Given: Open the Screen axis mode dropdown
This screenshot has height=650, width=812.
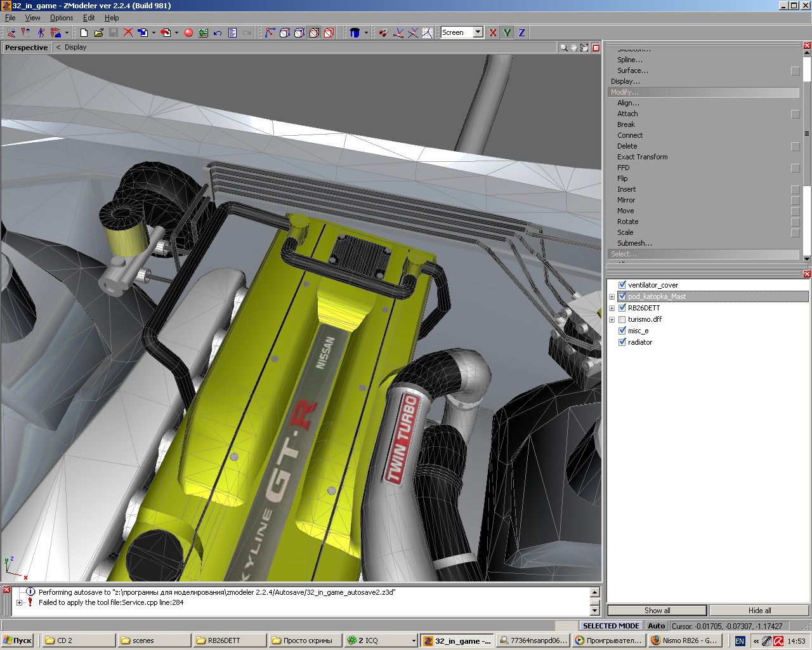Looking at the screenshot, I should pyautogui.click(x=478, y=32).
